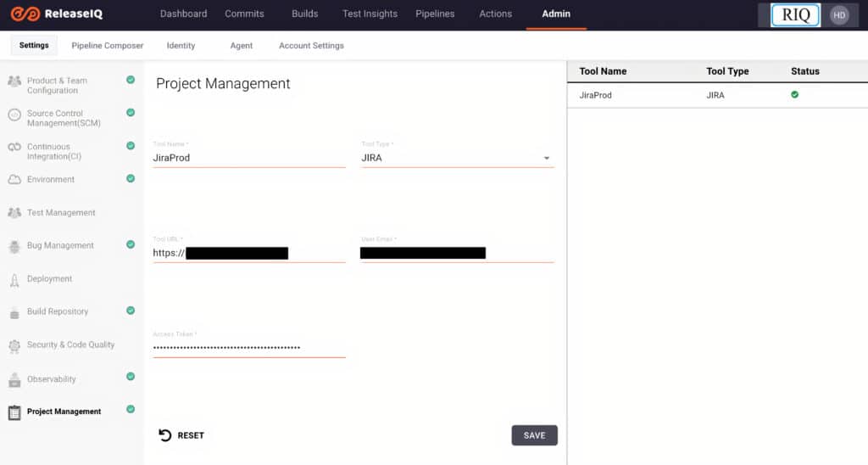Open Build Repository settings
The width and height of the screenshot is (868, 465).
58,311
